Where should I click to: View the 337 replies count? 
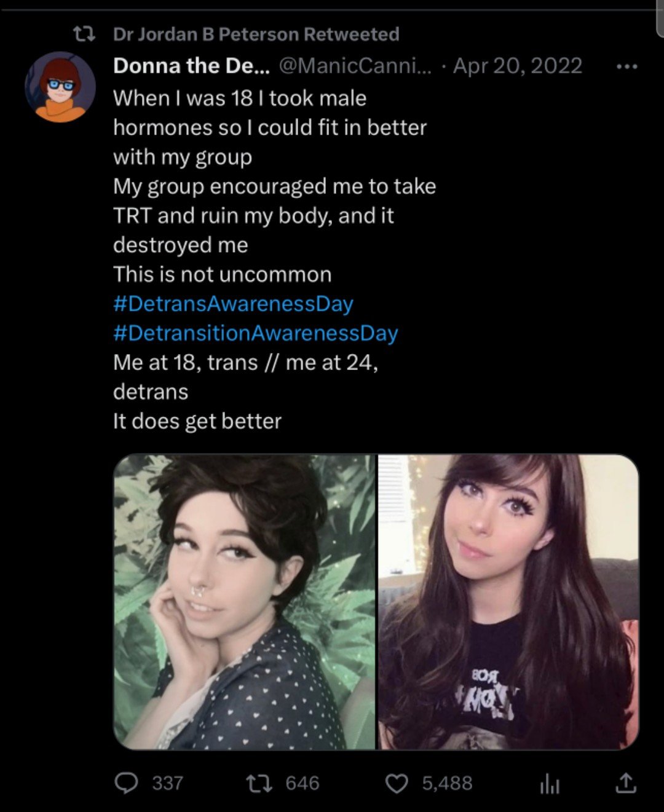[167, 783]
